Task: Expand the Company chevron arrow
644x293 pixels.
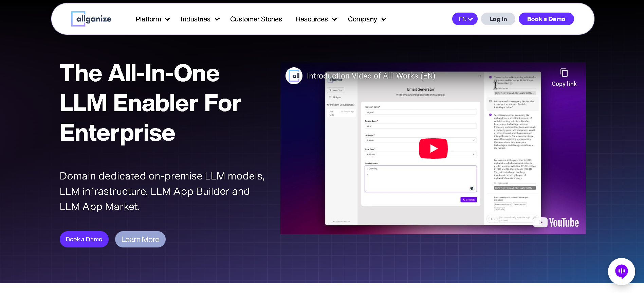Action: (384, 19)
